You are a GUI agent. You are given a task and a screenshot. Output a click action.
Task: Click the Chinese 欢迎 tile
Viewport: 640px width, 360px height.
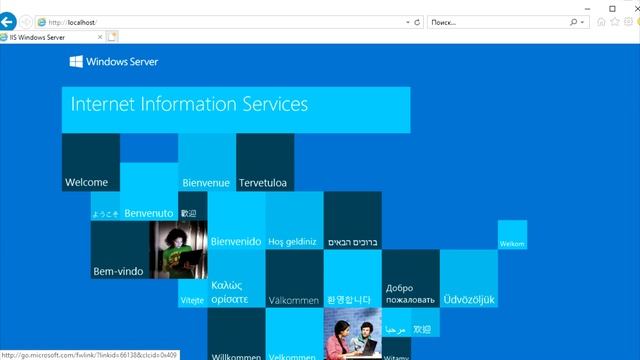tap(425, 322)
